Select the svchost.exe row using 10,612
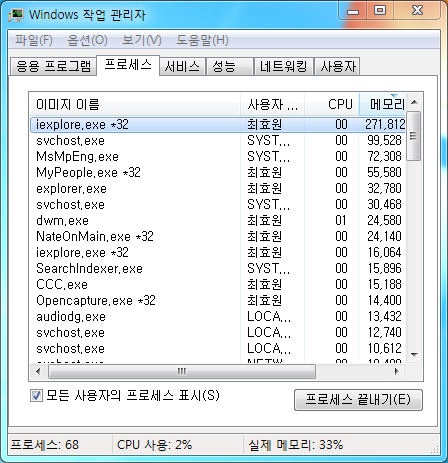Viewport: 448px width, 463px height. click(x=218, y=348)
